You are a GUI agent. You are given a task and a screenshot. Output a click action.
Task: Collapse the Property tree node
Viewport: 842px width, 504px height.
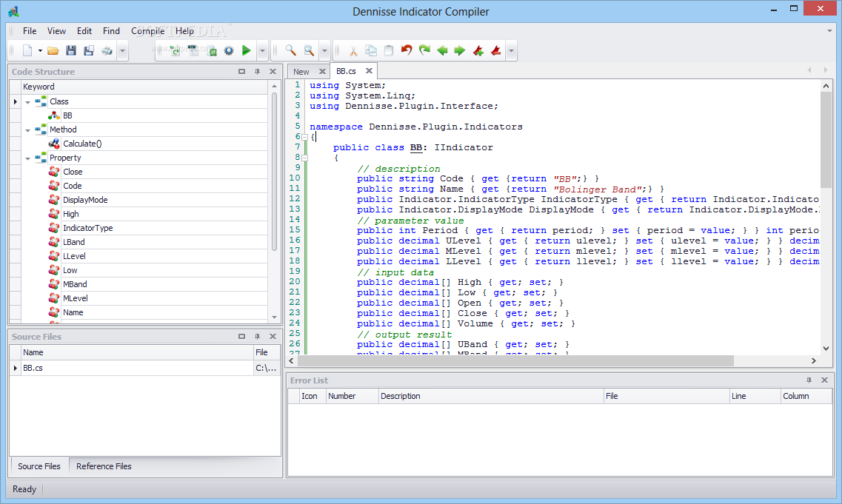27,158
